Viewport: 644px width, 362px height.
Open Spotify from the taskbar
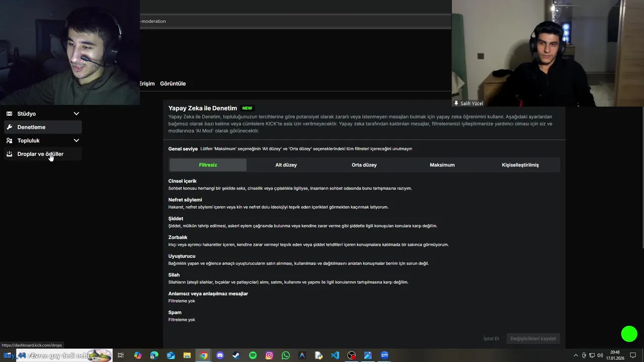[x=253, y=355]
